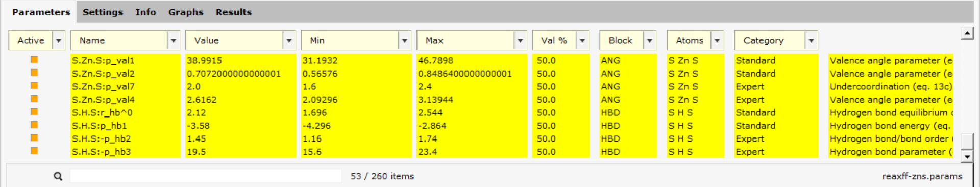980x187 pixels.
Task: Toggle active checkbox for S.H.S:-p_hb3
Action: tap(34, 151)
